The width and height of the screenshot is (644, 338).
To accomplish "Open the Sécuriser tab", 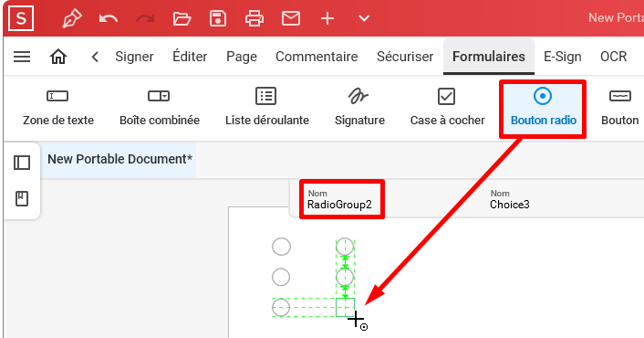I will pyautogui.click(x=405, y=57).
